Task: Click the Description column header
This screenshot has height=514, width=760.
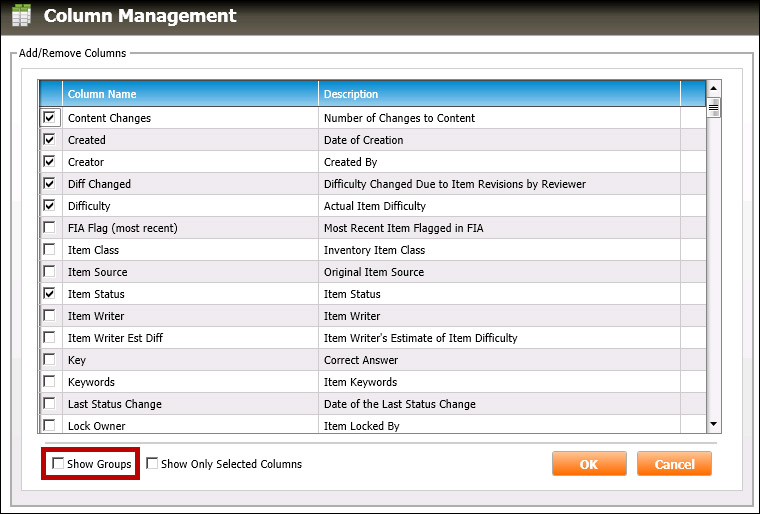Action: (x=498, y=94)
